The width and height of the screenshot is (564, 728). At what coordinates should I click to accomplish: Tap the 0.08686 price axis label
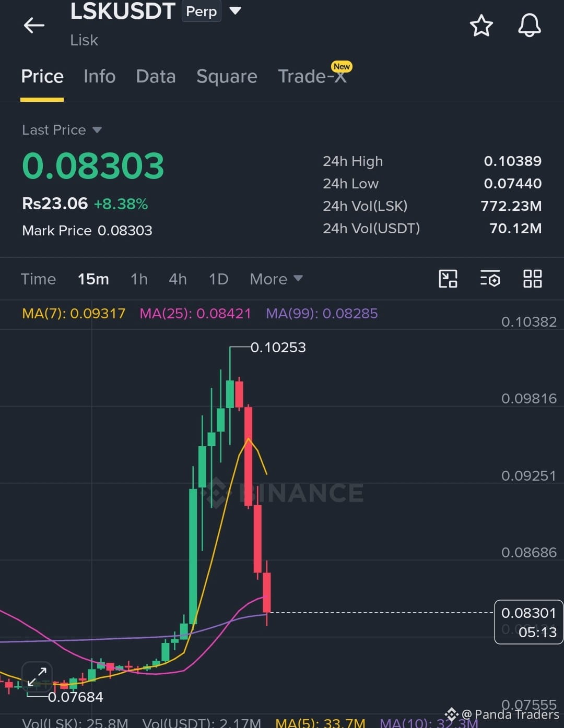point(528,552)
